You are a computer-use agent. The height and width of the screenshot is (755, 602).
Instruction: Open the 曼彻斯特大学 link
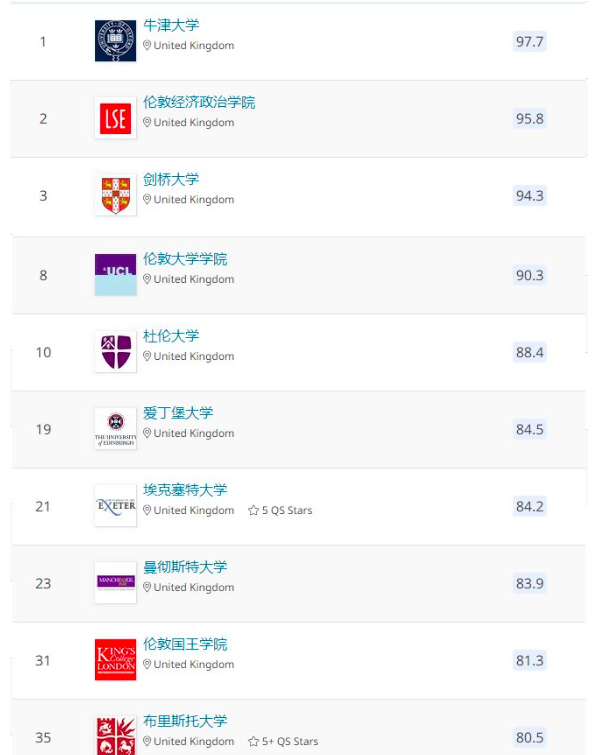pos(185,566)
